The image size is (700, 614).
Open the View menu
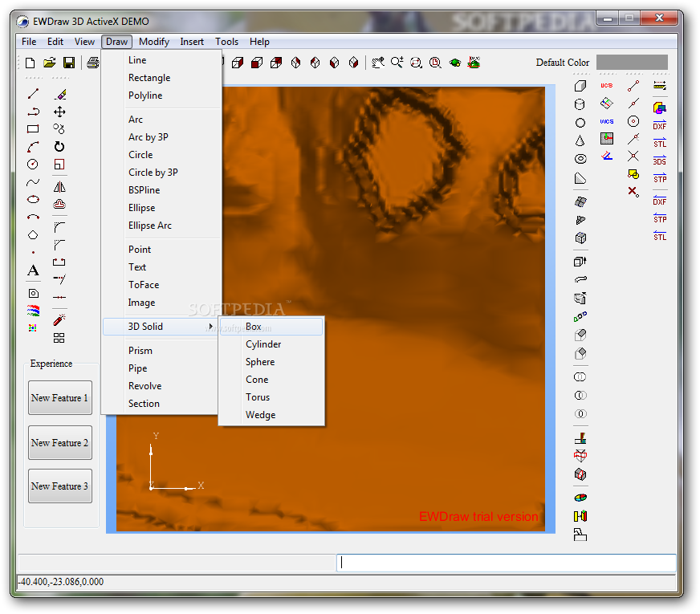coord(84,42)
